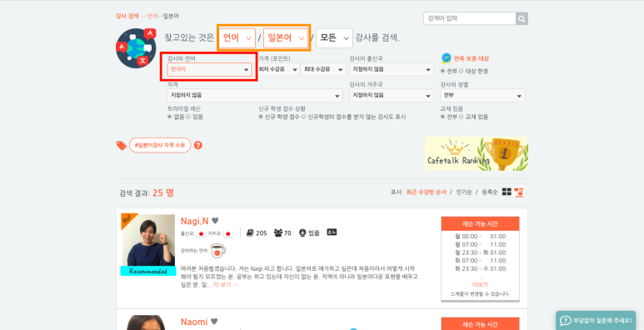Click the 만족 보증 대상 ribbon badge icon
Image resolution: width=644 pixels, height=330 pixels.
pos(446,58)
